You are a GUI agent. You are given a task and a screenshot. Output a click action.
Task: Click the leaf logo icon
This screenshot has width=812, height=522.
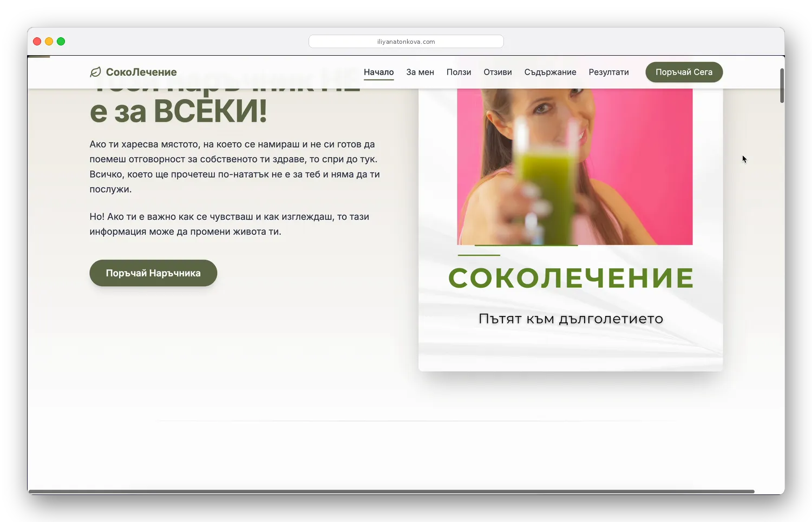[x=95, y=72]
